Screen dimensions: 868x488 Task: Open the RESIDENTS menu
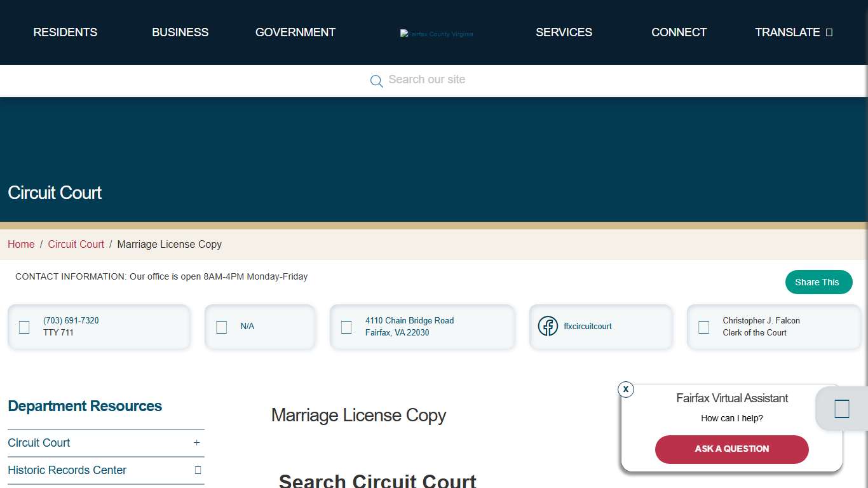(x=65, y=32)
